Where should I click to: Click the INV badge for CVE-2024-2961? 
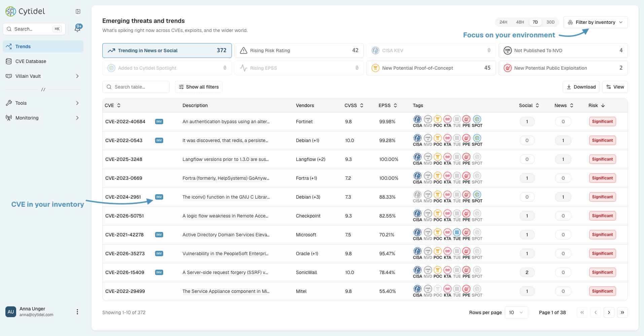pyautogui.click(x=159, y=197)
